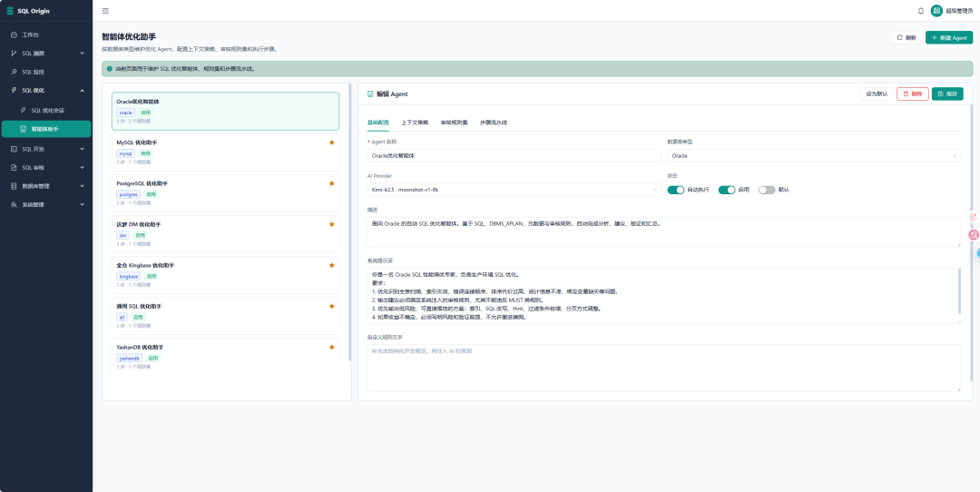Collapse the sidebar with the menu fold icon
This screenshot has height=492, width=980.
coord(104,11)
